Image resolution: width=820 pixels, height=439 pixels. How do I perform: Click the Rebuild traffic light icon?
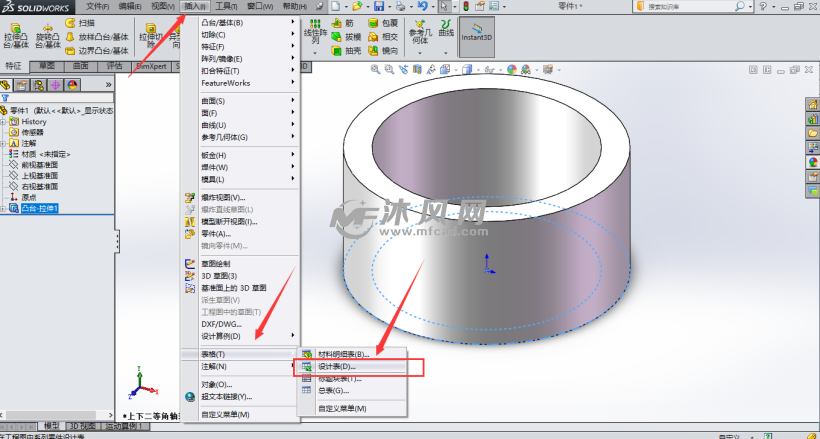465,6
